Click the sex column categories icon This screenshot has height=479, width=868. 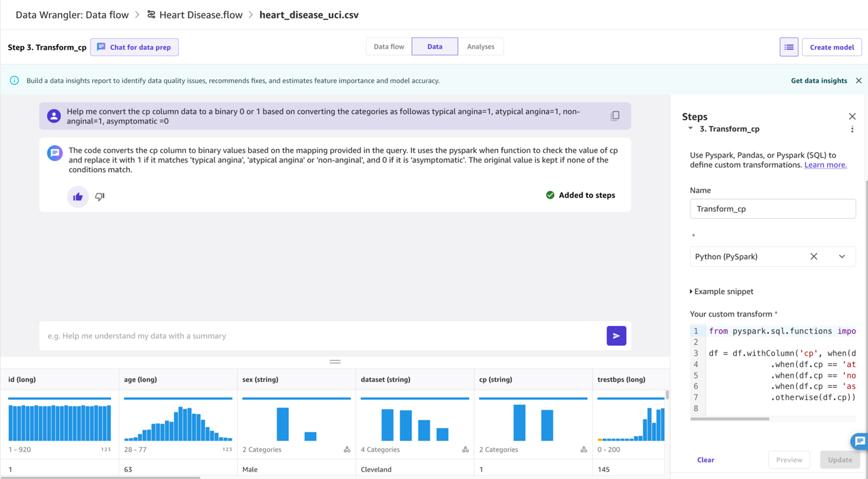point(347,449)
